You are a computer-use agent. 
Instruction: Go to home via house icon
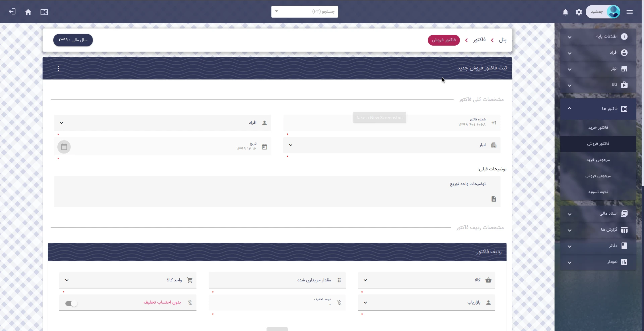tap(28, 12)
